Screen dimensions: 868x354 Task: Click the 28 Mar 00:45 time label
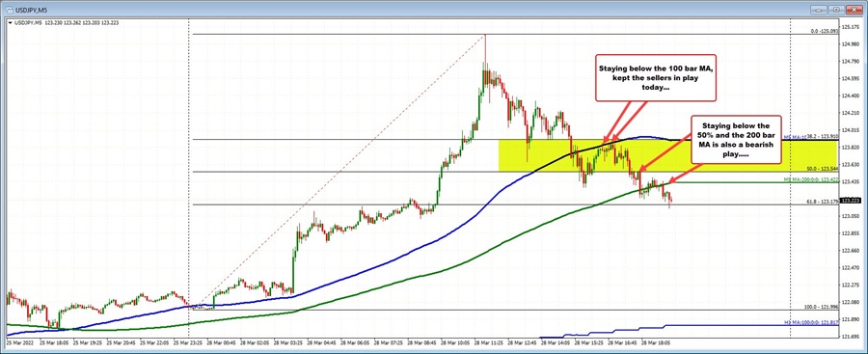point(222,343)
